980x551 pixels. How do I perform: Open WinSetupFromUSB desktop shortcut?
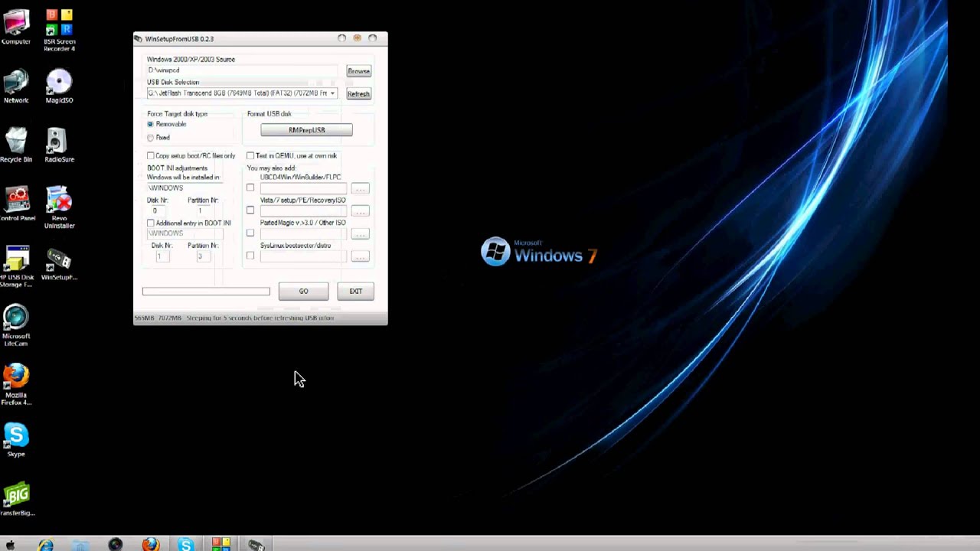(59, 264)
